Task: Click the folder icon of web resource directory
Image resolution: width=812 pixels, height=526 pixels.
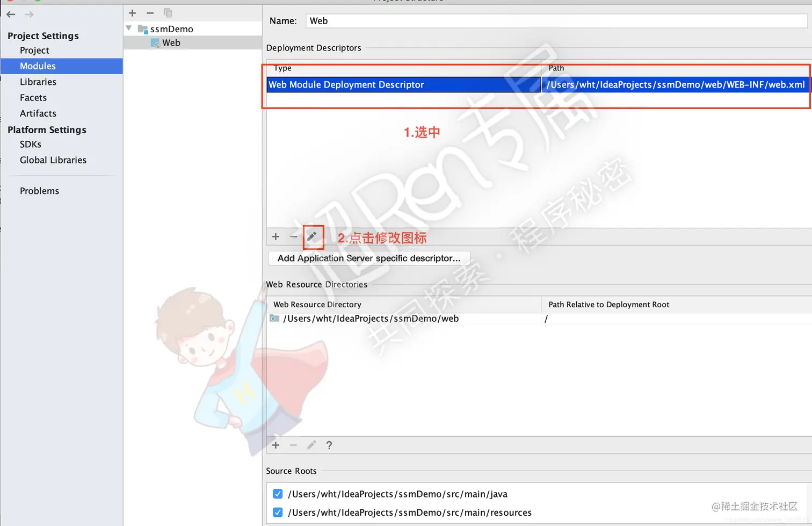Action: [274, 319]
